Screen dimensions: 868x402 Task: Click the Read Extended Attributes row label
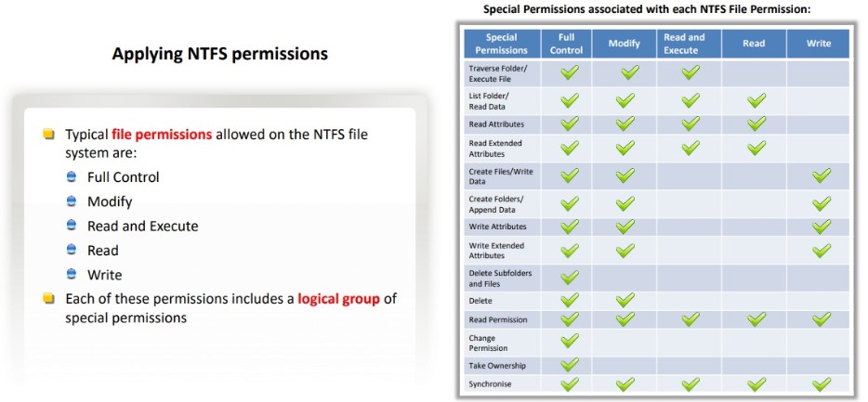pyautogui.click(x=495, y=149)
